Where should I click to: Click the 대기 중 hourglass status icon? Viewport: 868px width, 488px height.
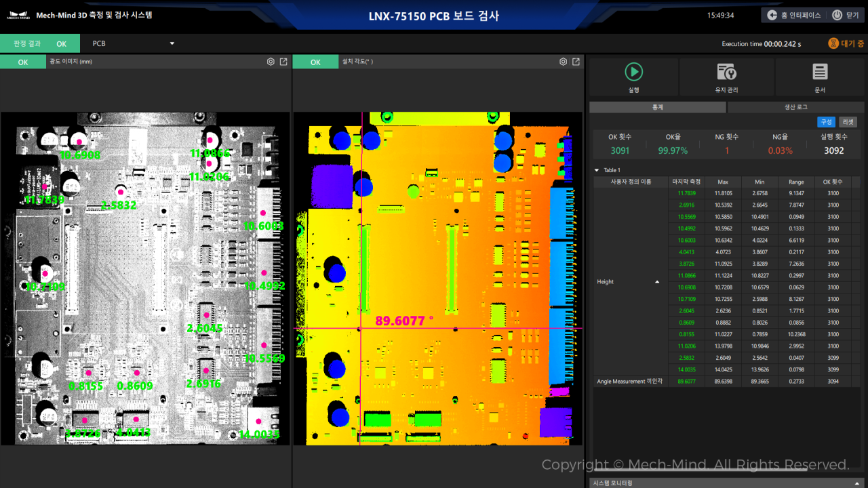(833, 43)
